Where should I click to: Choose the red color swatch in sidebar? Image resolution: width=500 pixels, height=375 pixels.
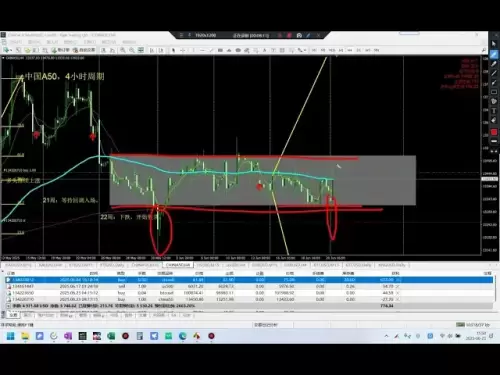point(494,132)
